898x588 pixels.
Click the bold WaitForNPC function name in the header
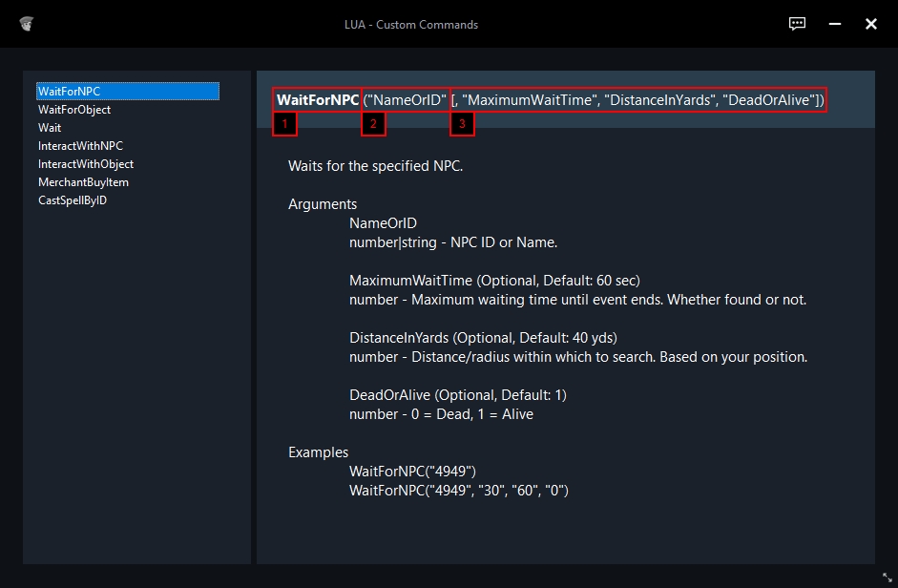318,99
